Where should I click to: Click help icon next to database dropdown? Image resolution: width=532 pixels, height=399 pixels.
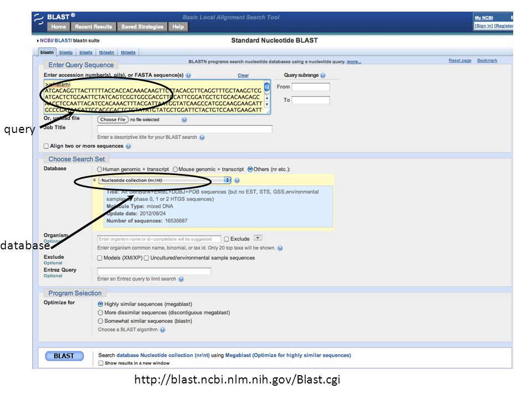237,181
